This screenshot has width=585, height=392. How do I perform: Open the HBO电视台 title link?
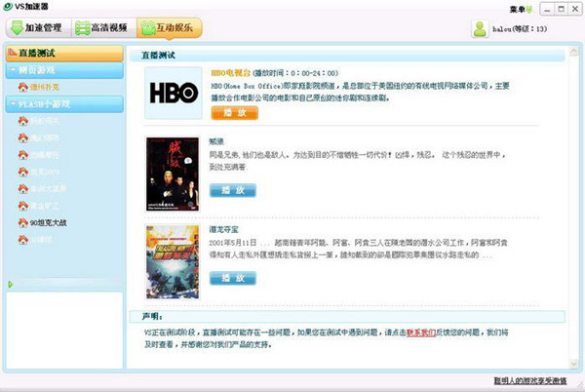click(x=230, y=73)
